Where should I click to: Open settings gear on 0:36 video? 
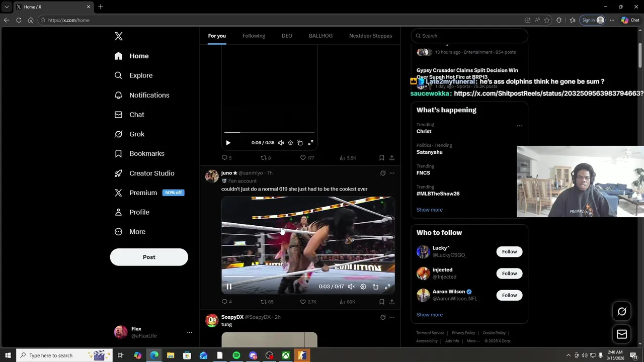pos(290,143)
